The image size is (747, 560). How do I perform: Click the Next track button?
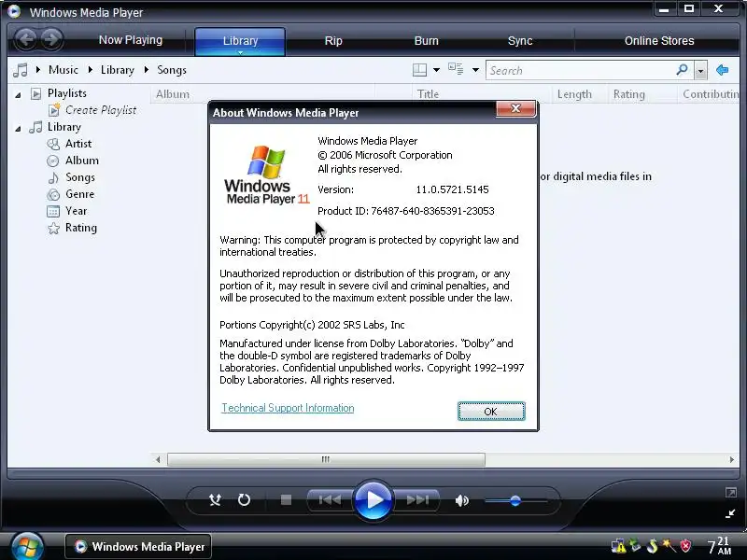pos(417,500)
